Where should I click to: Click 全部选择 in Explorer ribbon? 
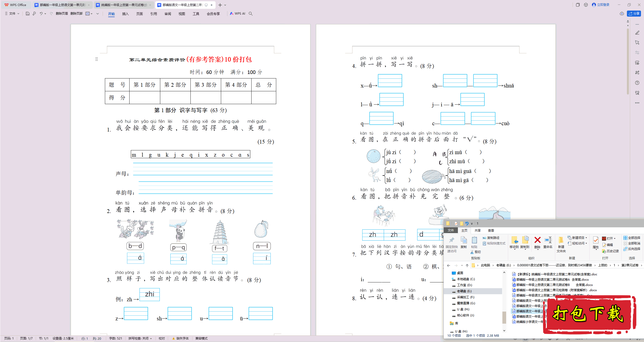[x=632, y=238]
